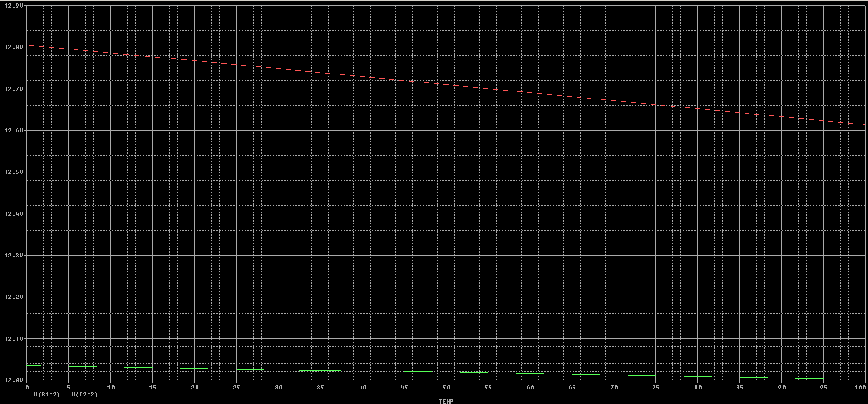Image resolution: width=868 pixels, height=404 pixels.
Task: Select the V(D2:2) trace name in legend
Action: pyautogui.click(x=85, y=395)
